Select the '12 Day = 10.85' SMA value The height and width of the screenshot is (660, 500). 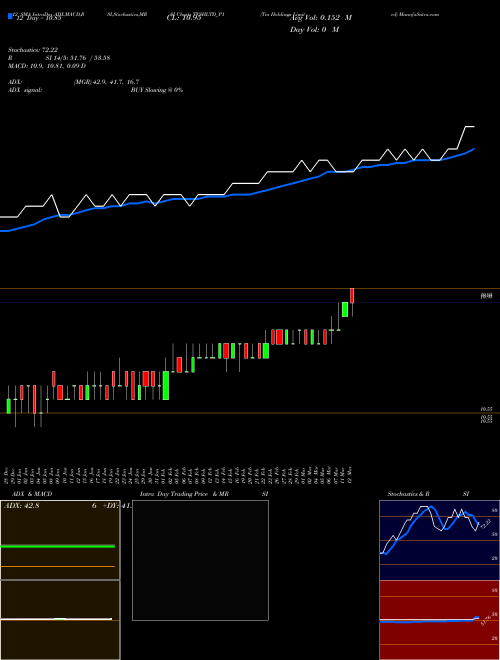[x=37, y=19]
